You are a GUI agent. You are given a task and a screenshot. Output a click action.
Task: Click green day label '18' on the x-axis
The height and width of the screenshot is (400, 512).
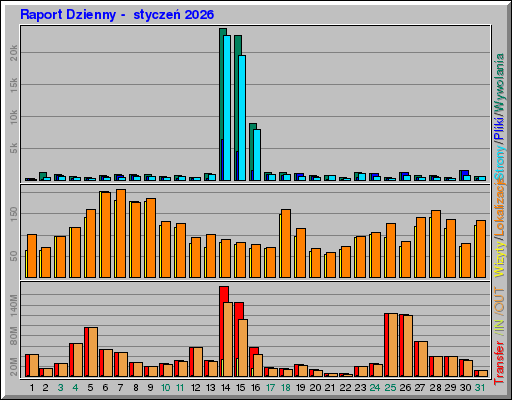tap(286, 388)
